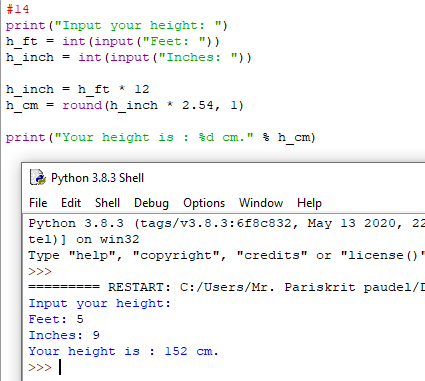
Task: Open the File menu in Python Shell
Action: 38,203
